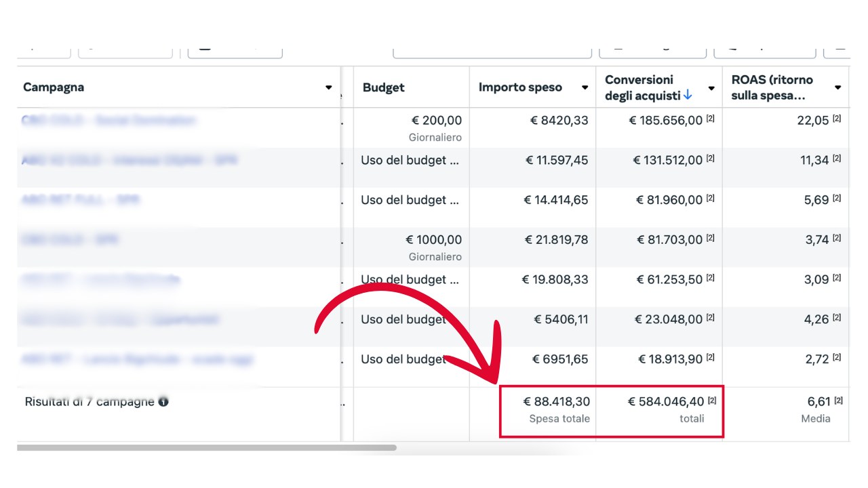Click the [2] footnote next to € 131.512,00
Viewport: 868px width, 488px height.
[710, 158]
